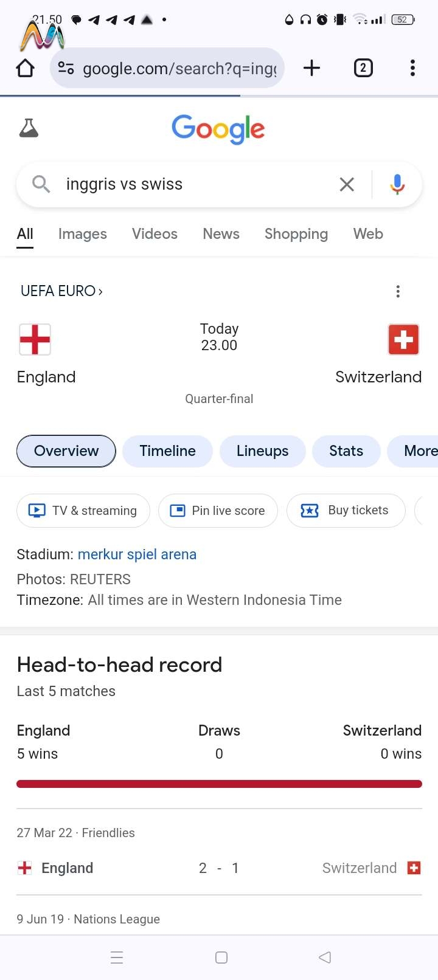
Task: Start voice search with microphone icon
Action: click(x=397, y=184)
